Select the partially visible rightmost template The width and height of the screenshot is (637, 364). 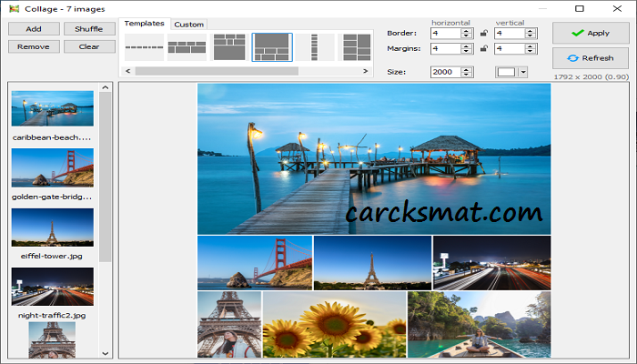356,47
